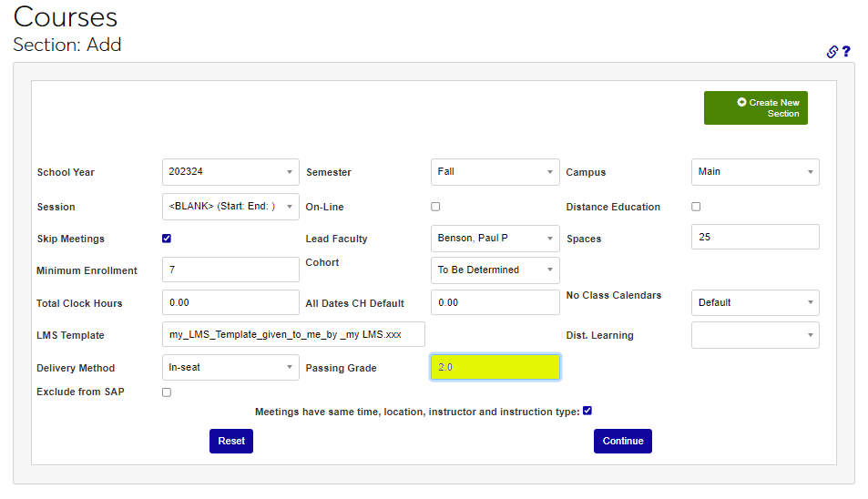Open the help question mark icon
Image resolution: width=868 pixels, height=499 pixels.
pyautogui.click(x=846, y=52)
